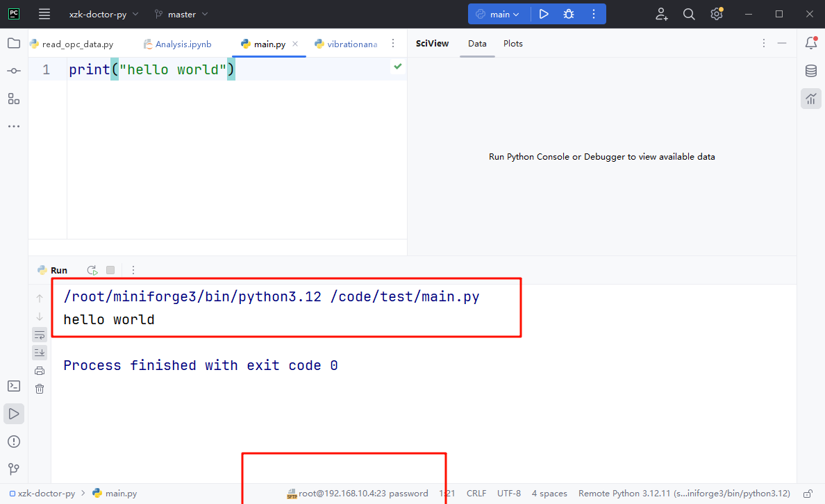This screenshot has height=504, width=825.
Task: Open the Python Packages database icon
Action: [810, 71]
